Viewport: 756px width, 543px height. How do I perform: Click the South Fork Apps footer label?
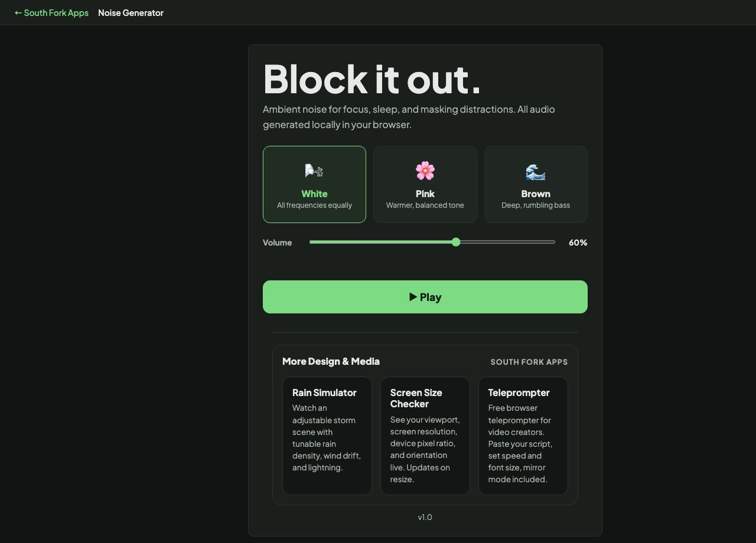(x=529, y=362)
